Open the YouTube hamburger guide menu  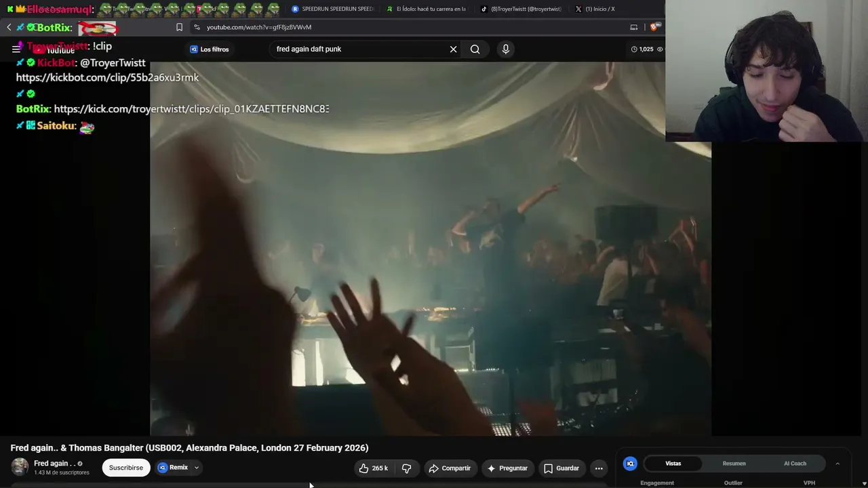pyautogui.click(x=16, y=49)
